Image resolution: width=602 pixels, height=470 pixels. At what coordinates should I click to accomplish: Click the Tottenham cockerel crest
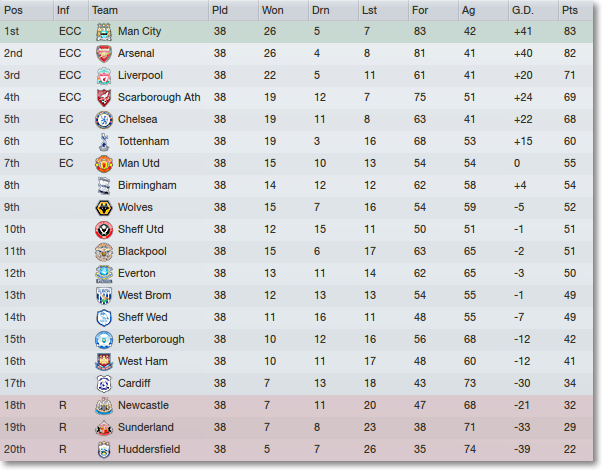click(104, 142)
